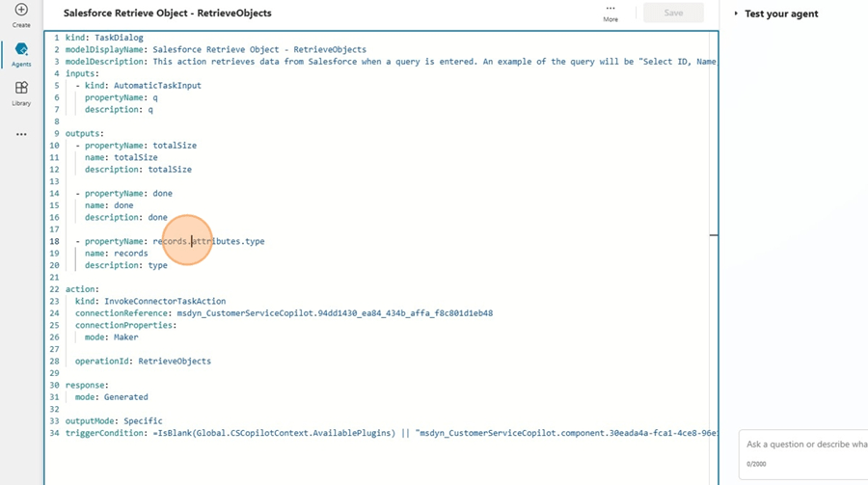Click the outputMode: Specific line
Screen dimensions: 868x485
tap(114, 420)
